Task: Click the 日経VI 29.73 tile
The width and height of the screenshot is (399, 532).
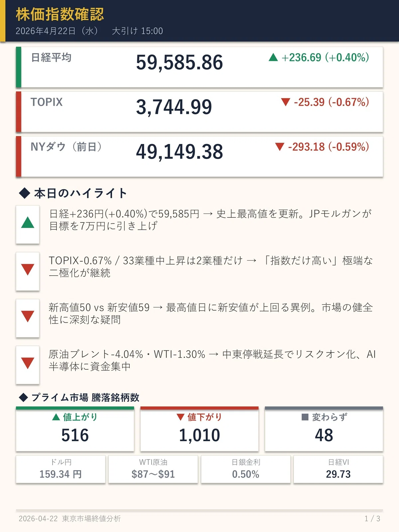Action: 338,469
